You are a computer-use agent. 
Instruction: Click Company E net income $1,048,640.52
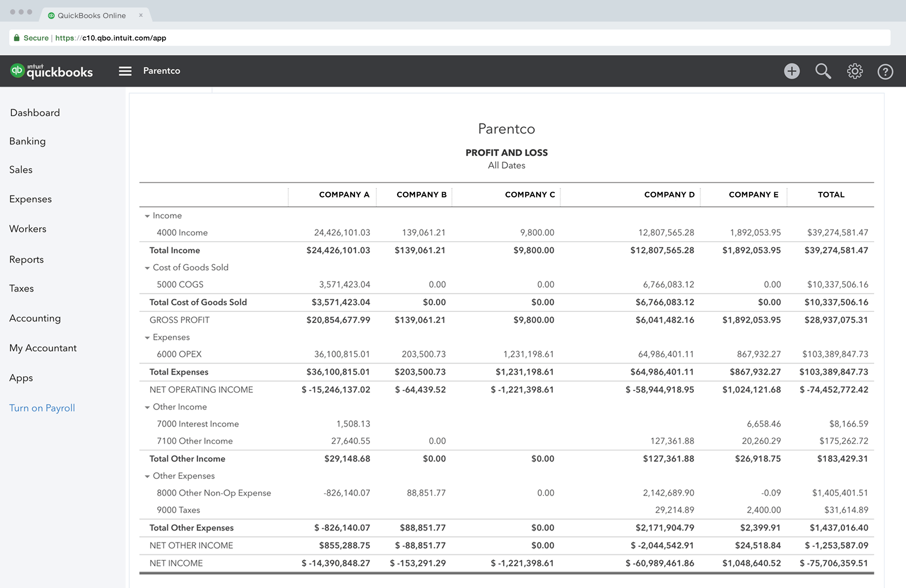tap(751, 563)
